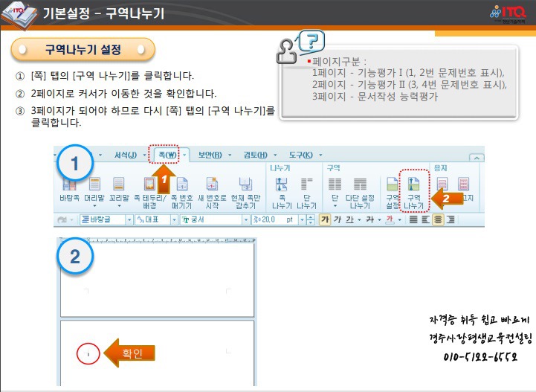The width and height of the screenshot is (536, 392).
Task: Switch to the 보안(R) tab
Action: 210,155
